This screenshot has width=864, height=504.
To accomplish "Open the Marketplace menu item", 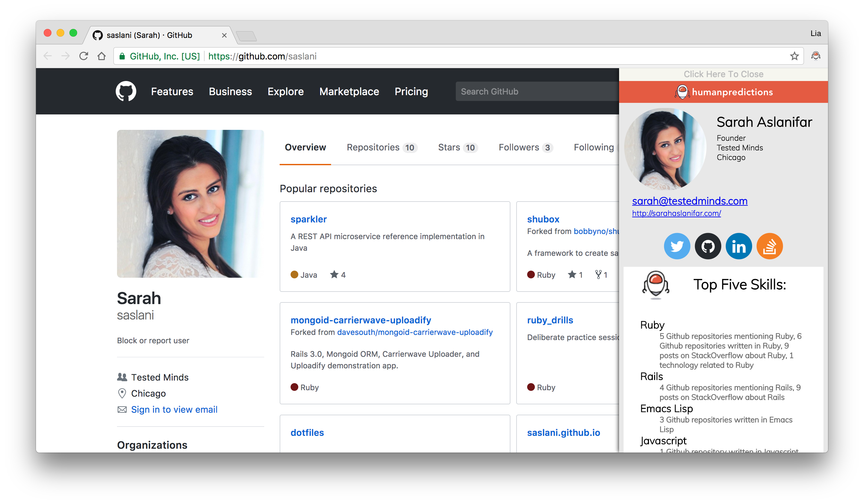I will 349,92.
